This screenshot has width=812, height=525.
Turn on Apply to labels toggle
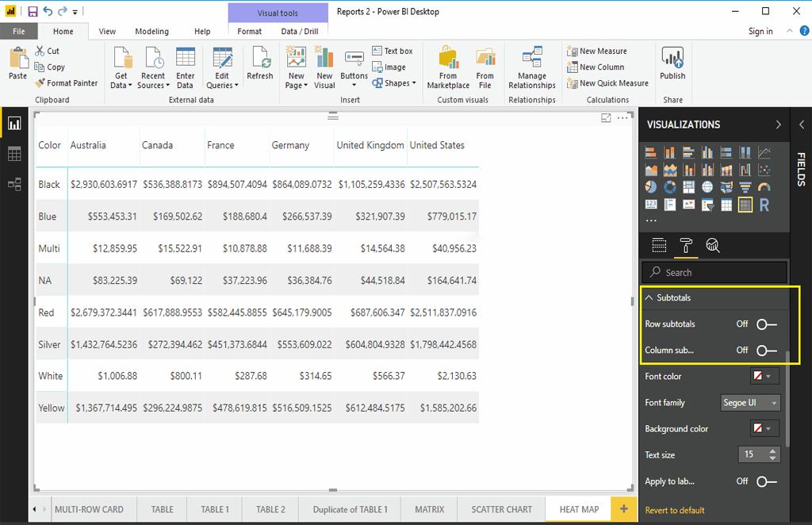(x=765, y=481)
